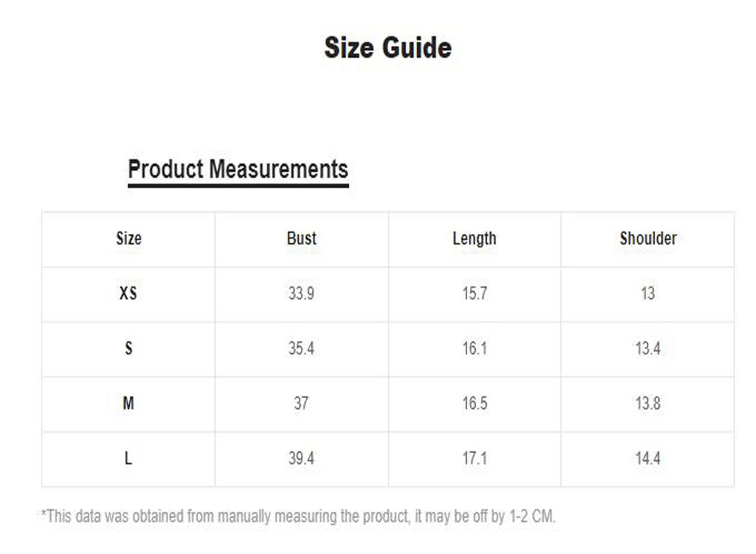Screen dimensions: 756x554
Task: Click the Length column header
Action: tap(474, 239)
